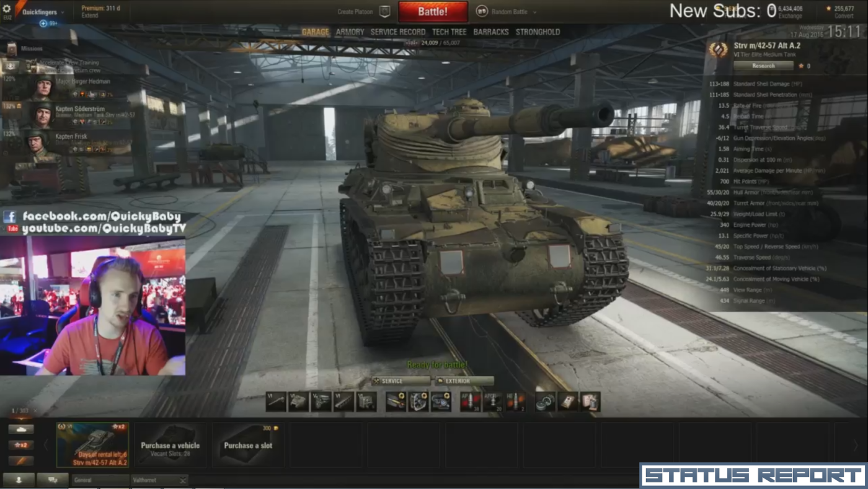Open the Barracks tab
Screen dimensions: 868x489
click(490, 32)
